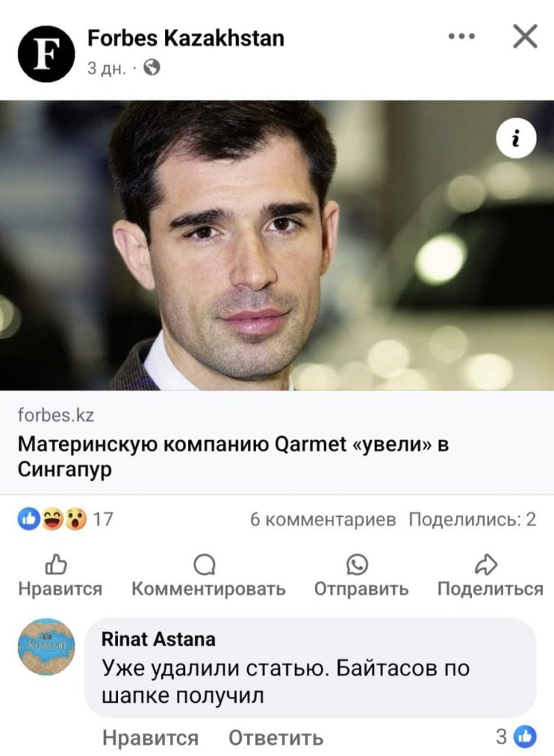Send the post via the WhatsApp Отправить icon
Image resolution: width=554 pixels, height=756 pixels.
tap(357, 565)
